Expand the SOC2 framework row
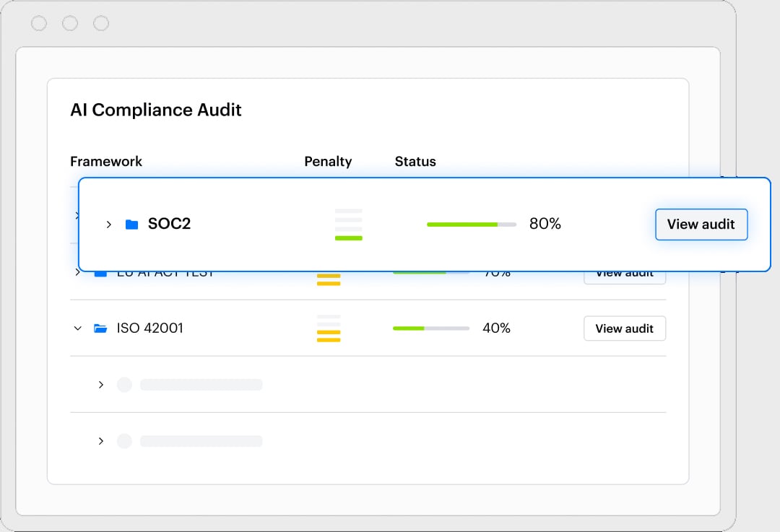 (109, 224)
